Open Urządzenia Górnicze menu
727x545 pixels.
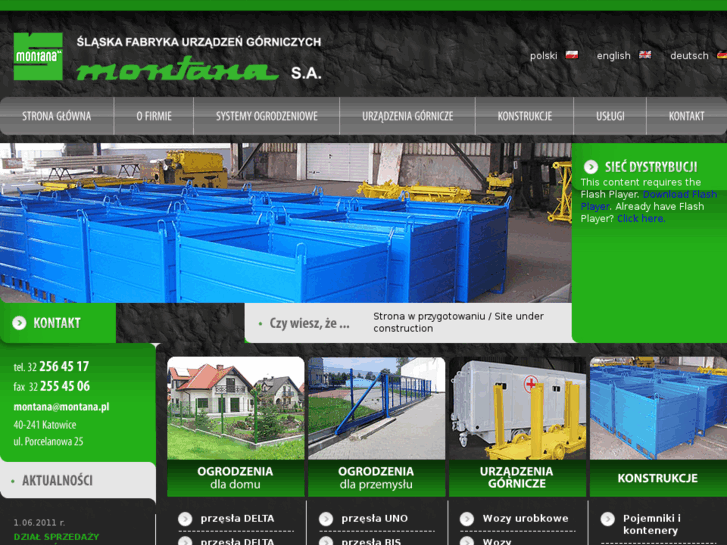click(408, 116)
